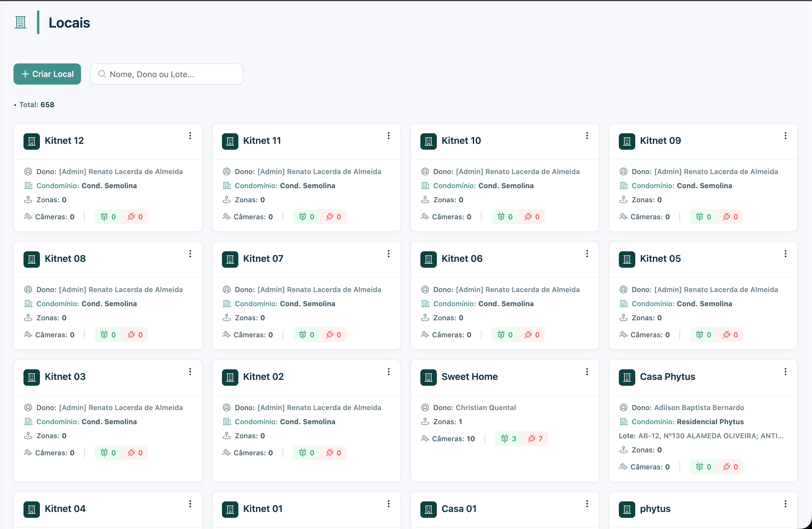Click the Locais building icon in header

click(x=21, y=23)
